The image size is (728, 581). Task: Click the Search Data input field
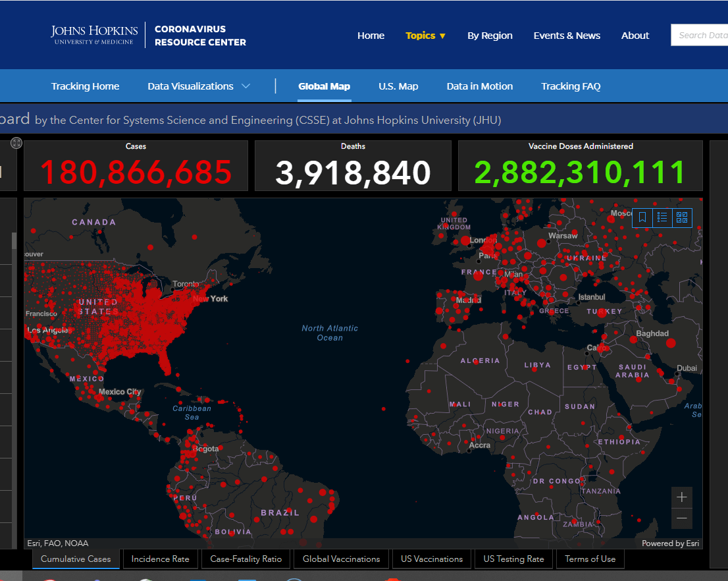pyautogui.click(x=701, y=36)
